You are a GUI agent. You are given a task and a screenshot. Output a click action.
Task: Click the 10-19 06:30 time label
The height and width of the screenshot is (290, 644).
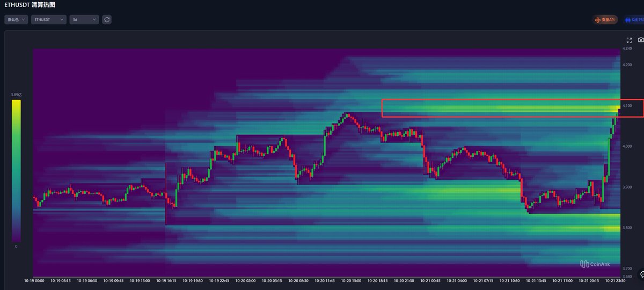(86, 280)
